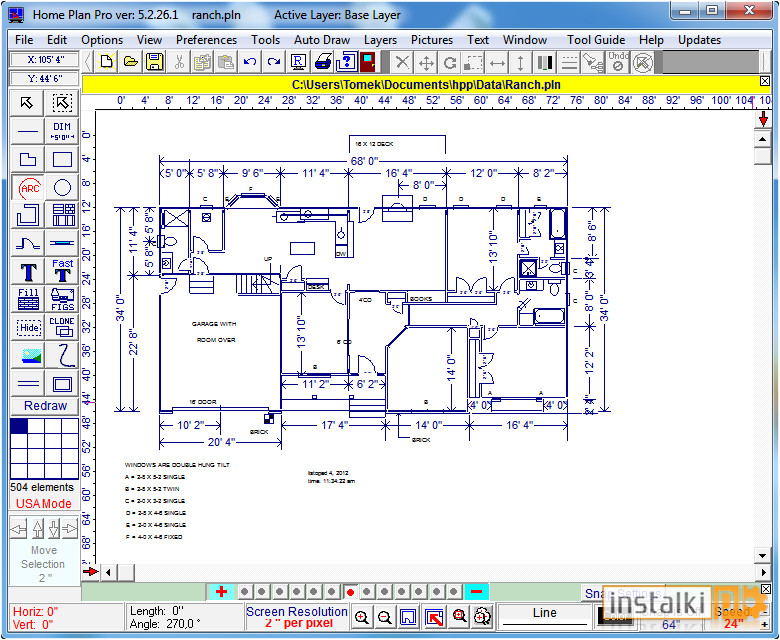Select the ARC drawing tool
The image size is (780, 640).
click(28, 187)
